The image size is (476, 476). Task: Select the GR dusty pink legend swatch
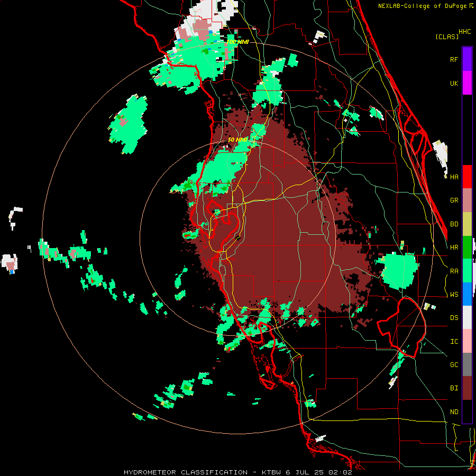pos(467,200)
